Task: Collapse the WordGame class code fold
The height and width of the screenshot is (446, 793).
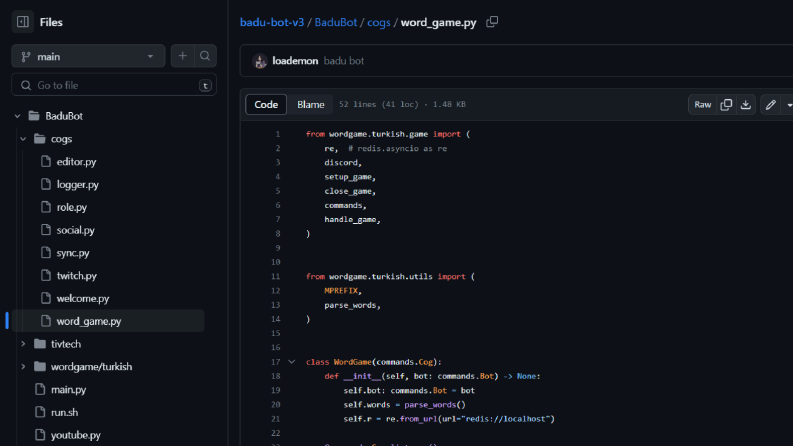Action: 292,362
